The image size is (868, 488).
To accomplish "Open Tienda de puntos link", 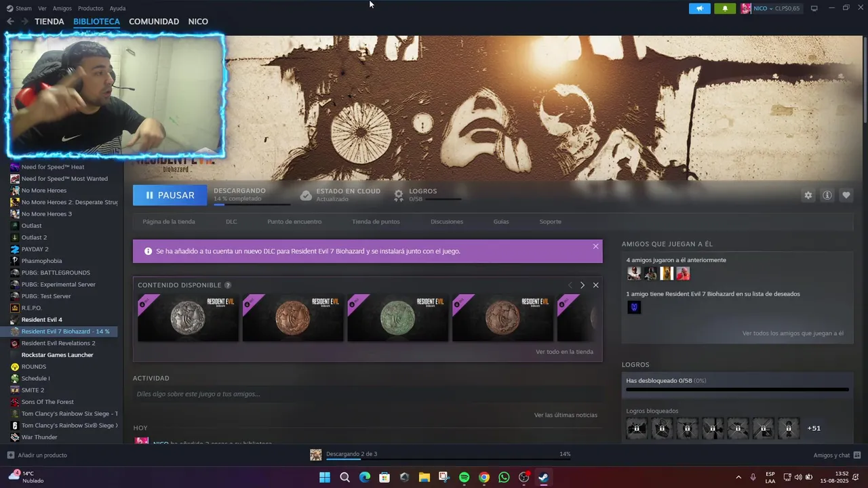I will point(376,222).
